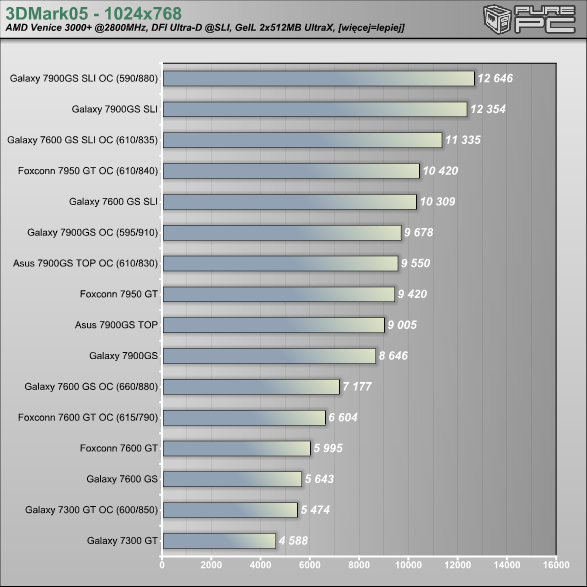Click the x-axis tick label 6000
Screen dimensions: 587x587
coord(310,565)
